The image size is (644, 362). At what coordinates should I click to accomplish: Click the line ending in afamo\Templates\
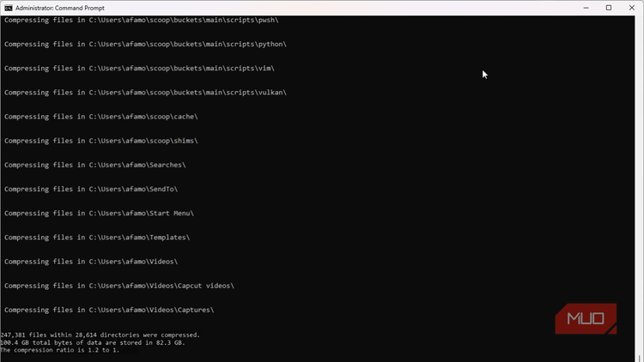tap(97, 238)
